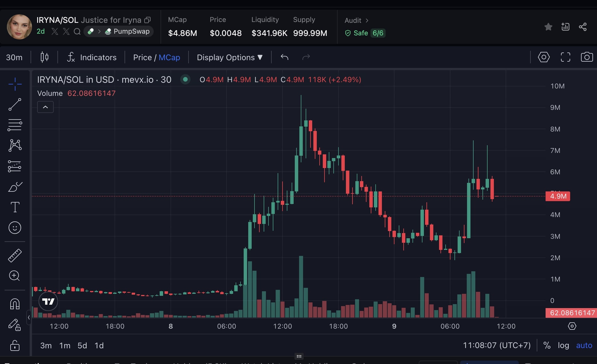597x364 pixels.
Task: Open the Audit details link
Action: click(x=356, y=21)
